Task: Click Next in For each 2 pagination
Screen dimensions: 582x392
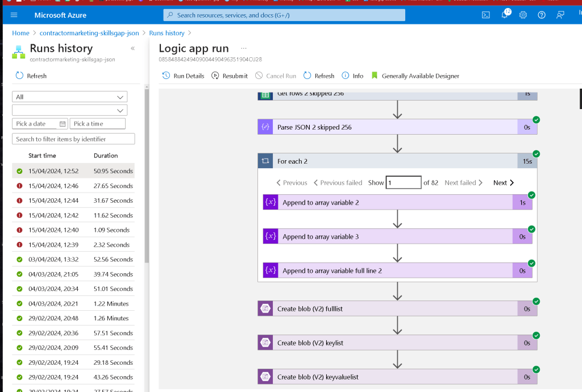Action: [504, 182]
